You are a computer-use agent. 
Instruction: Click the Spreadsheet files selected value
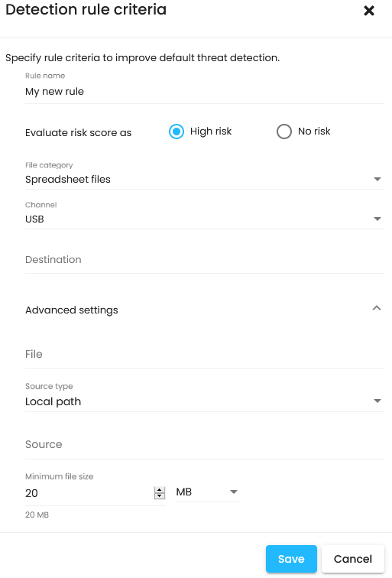click(68, 180)
